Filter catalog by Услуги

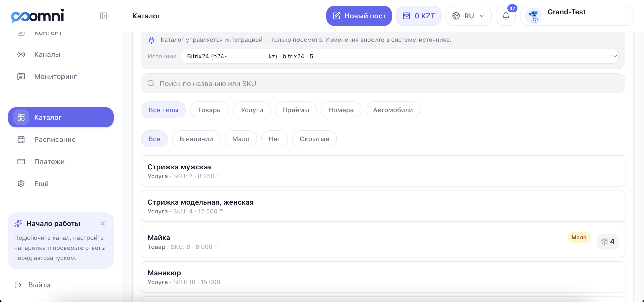[x=252, y=110]
